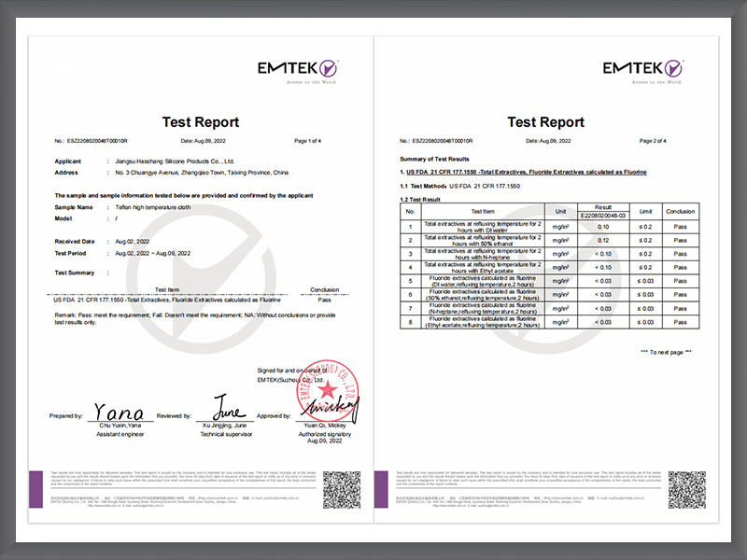Click the '1.1 Test Method' line
Image resolution: width=747 pixels, height=560 pixels.
point(459,186)
